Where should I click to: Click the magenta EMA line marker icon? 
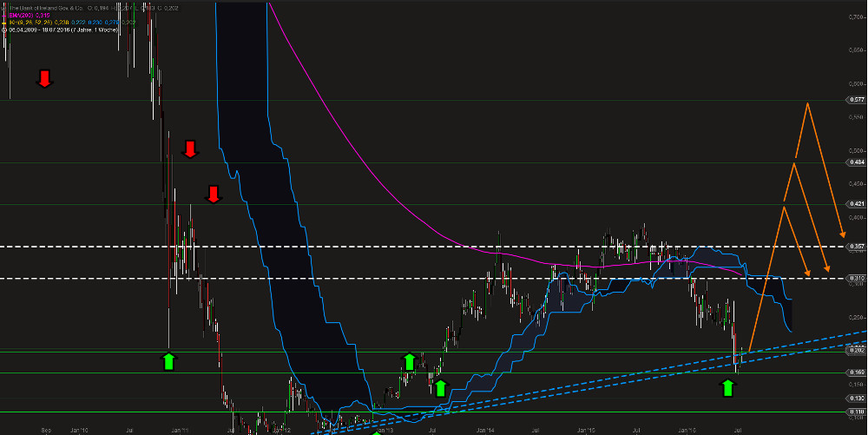click(x=4, y=16)
